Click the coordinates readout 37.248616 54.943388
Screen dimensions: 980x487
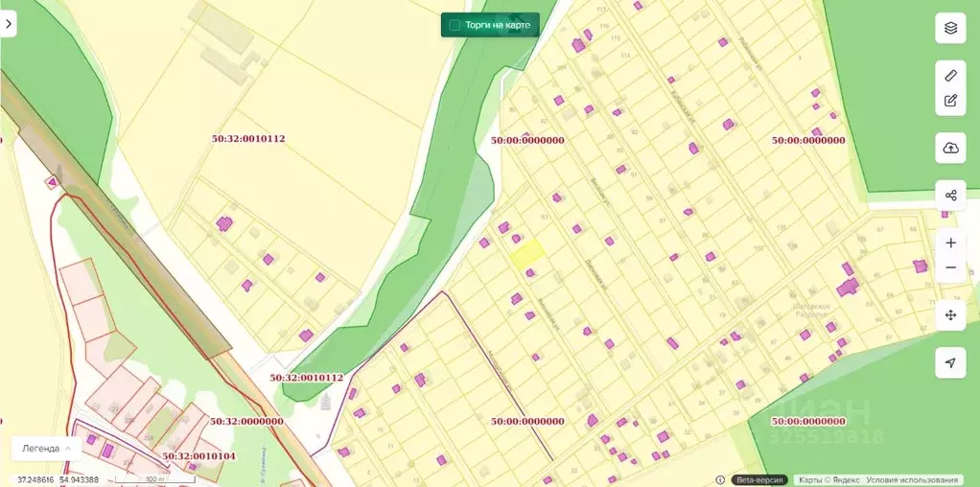(x=56, y=479)
